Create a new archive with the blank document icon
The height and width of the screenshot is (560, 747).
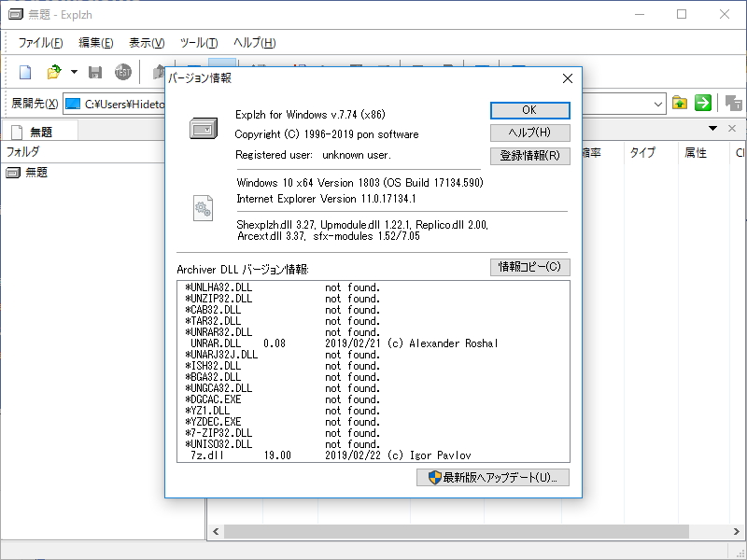(24, 71)
